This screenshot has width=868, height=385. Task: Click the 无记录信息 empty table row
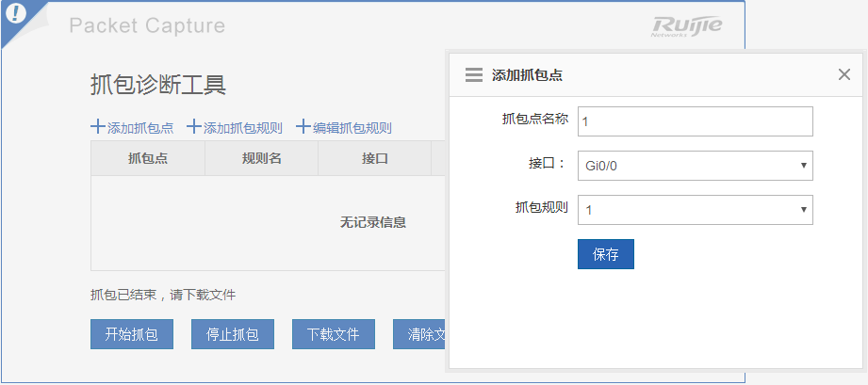(x=372, y=223)
